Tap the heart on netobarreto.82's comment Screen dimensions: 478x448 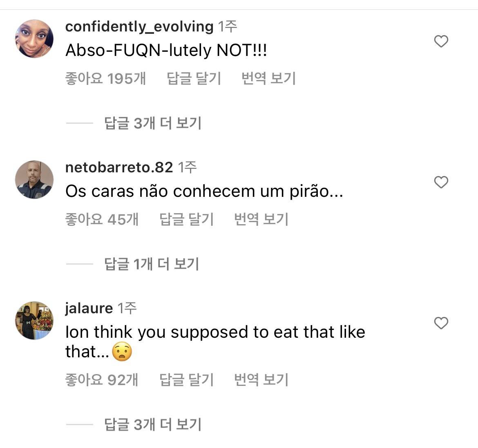(x=441, y=182)
